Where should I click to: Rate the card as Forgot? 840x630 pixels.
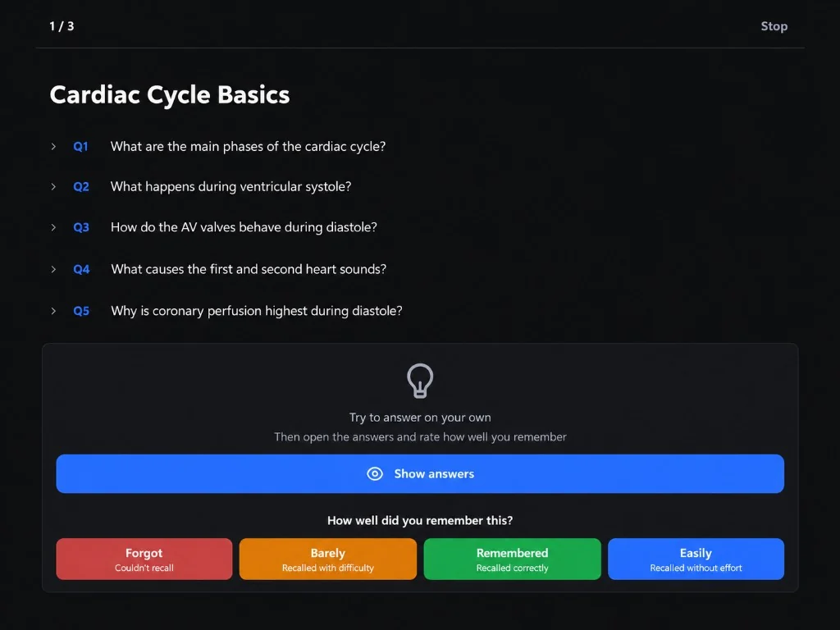[144, 559]
